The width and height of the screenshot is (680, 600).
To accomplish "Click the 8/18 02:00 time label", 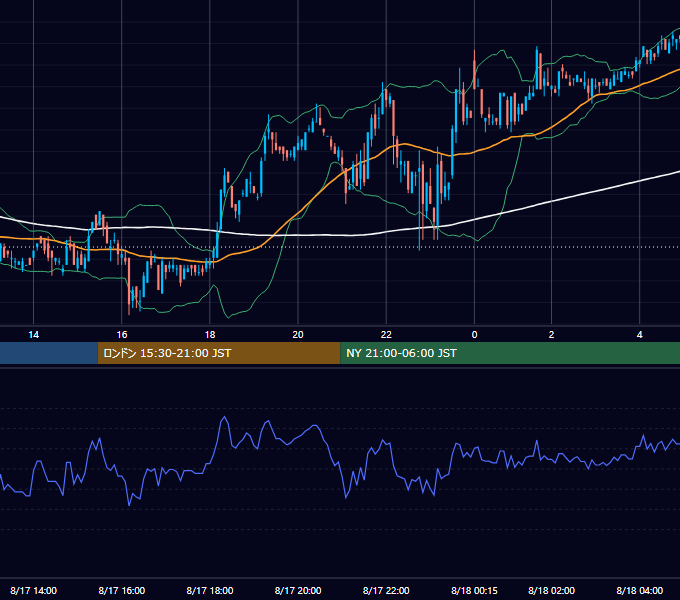I will (551, 590).
